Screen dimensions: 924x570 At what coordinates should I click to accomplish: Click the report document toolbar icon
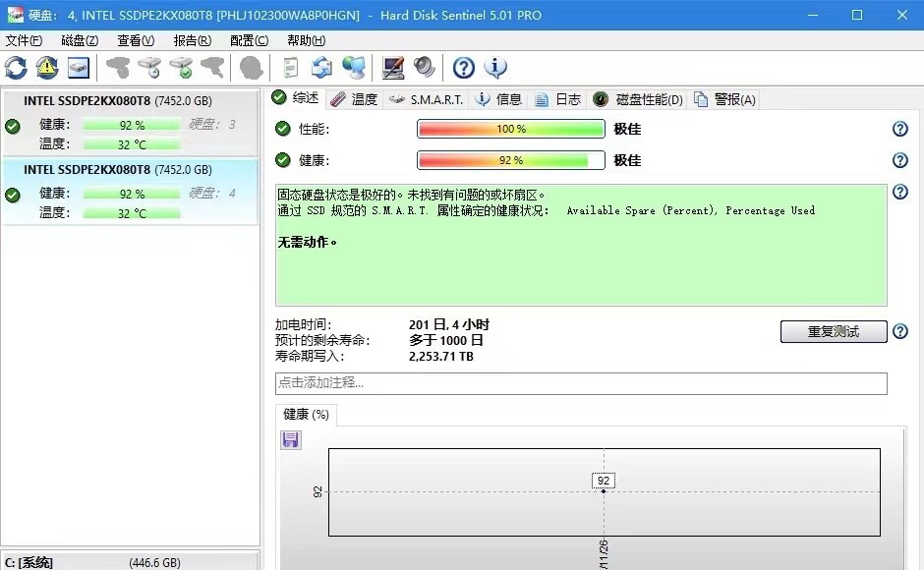point(290,68)
